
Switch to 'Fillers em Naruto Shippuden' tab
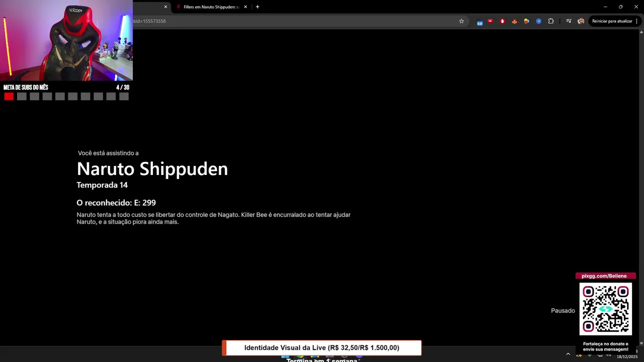211,7
